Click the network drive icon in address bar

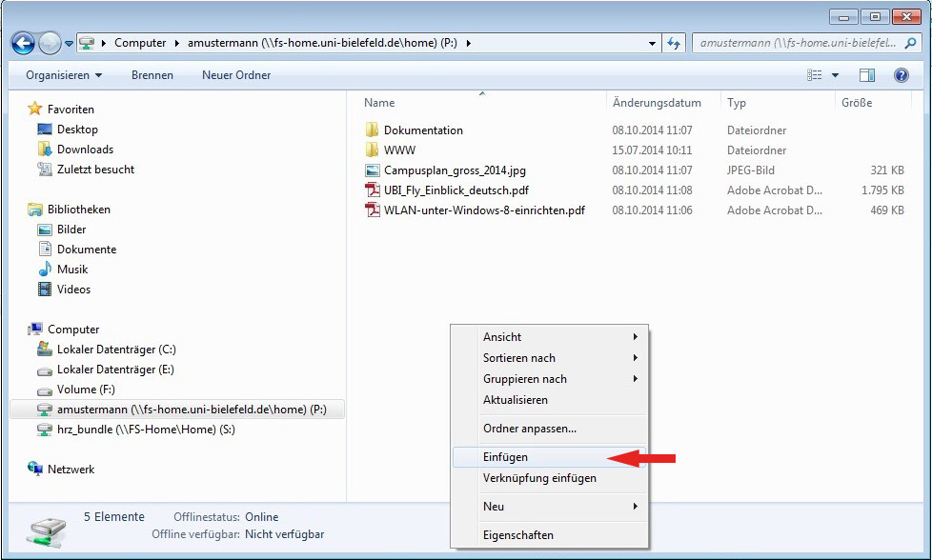tap(87, 43)
